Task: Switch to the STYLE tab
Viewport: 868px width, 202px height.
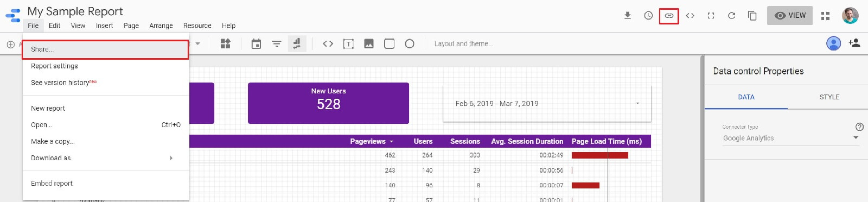Action: 829,97
